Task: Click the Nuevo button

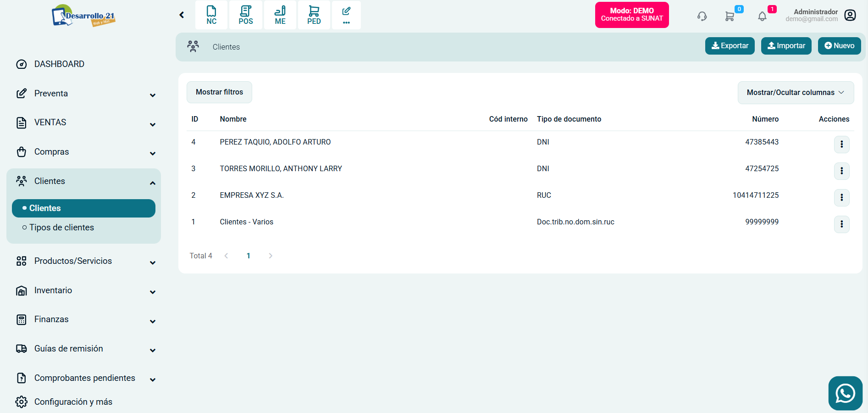Action: click(x=839, y=46)
